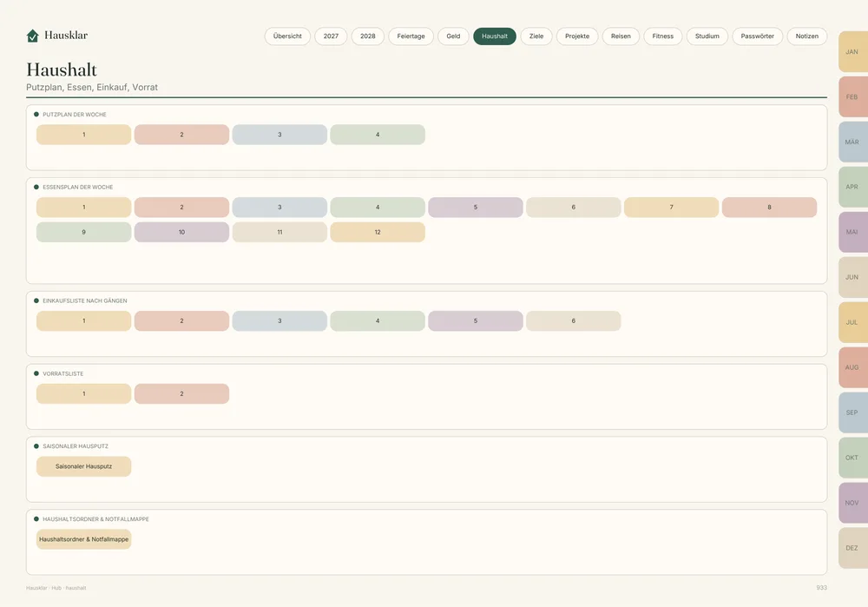Open Putzplan der Woche page 1
Screen dimensions: 868x607
(x=83, y=135)
